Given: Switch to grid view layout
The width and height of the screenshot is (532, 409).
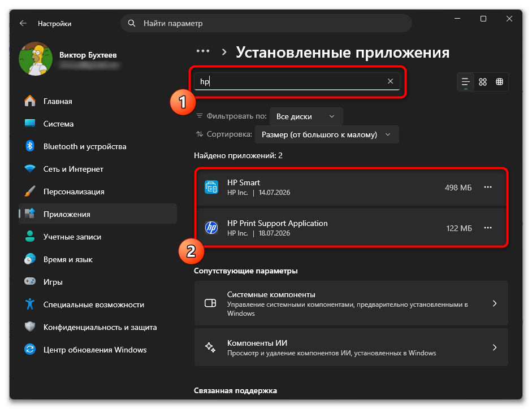Looking at the screenshot, I should (482, 82).
